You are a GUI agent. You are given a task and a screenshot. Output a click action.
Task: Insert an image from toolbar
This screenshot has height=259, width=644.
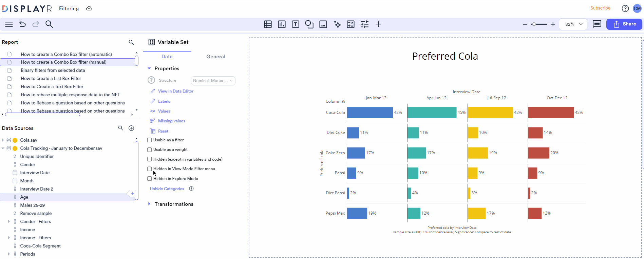(323, 24)
